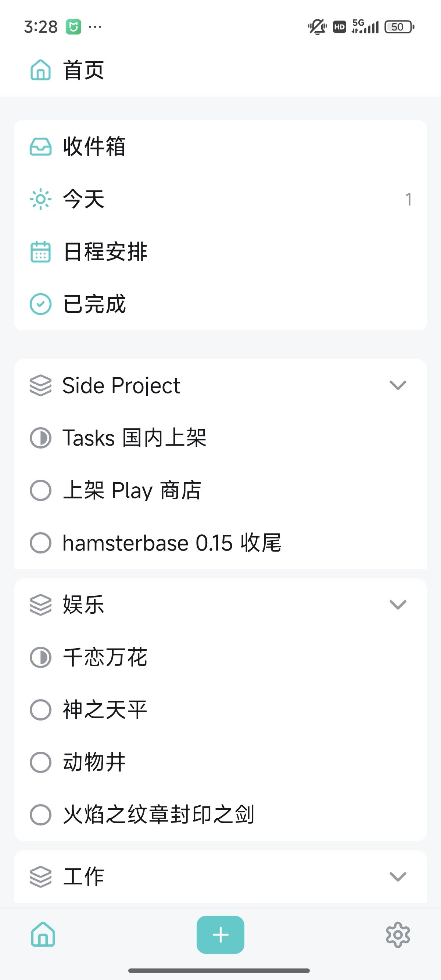Tap the home icon in the header
The image size is (441, 980).
[40, 70]
